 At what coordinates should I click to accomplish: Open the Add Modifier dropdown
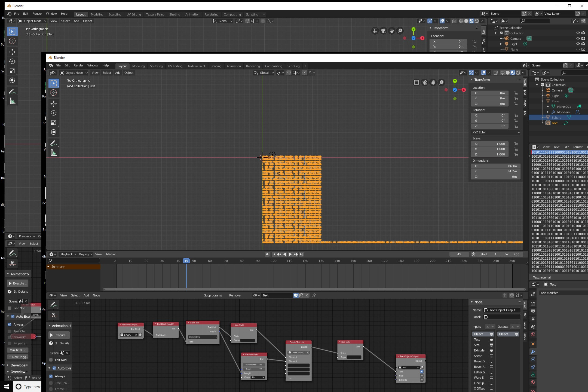coord(563,293)
